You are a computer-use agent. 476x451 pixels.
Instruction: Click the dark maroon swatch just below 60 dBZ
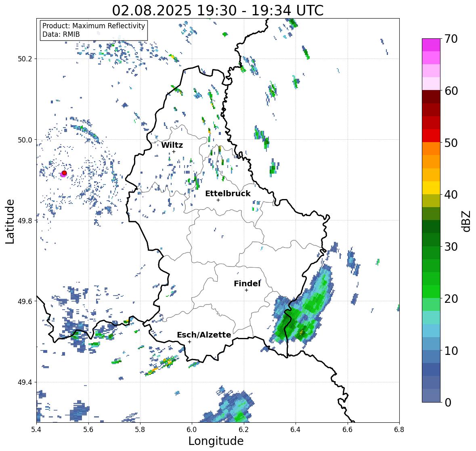[431, 97]
